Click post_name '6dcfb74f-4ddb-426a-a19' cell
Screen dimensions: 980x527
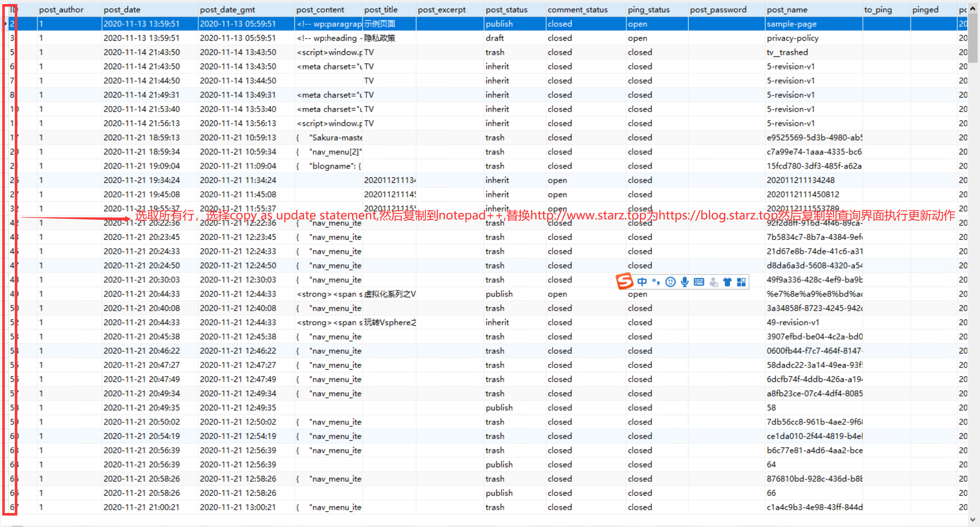point(814,379)
